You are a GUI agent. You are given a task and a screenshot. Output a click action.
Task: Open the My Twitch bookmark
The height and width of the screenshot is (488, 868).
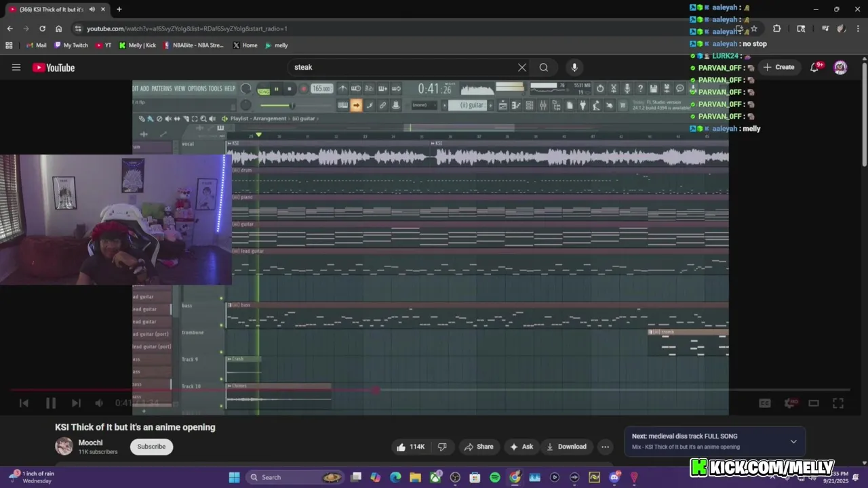(71, 45)
